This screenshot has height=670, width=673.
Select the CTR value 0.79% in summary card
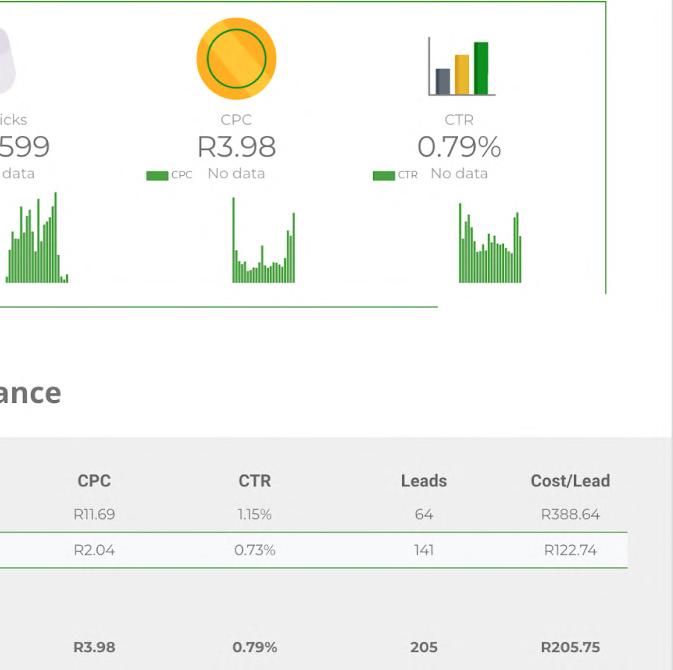pyautogui.click(x=459, y=147)
